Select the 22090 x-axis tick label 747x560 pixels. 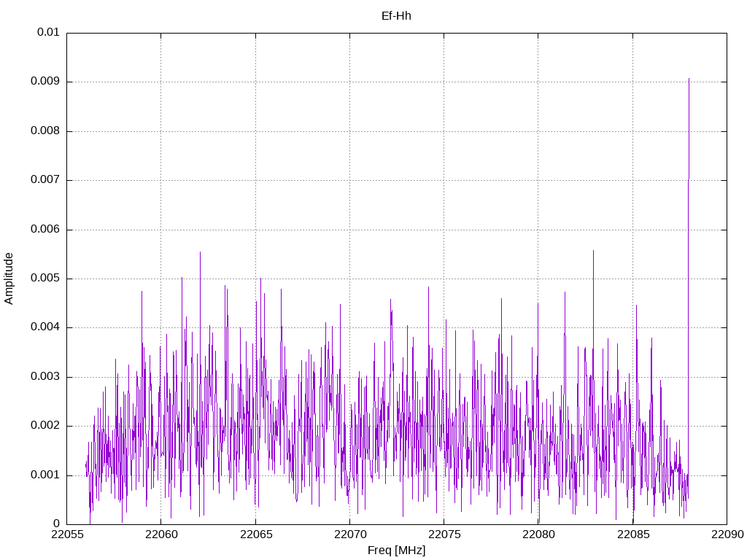pos(727,536)
